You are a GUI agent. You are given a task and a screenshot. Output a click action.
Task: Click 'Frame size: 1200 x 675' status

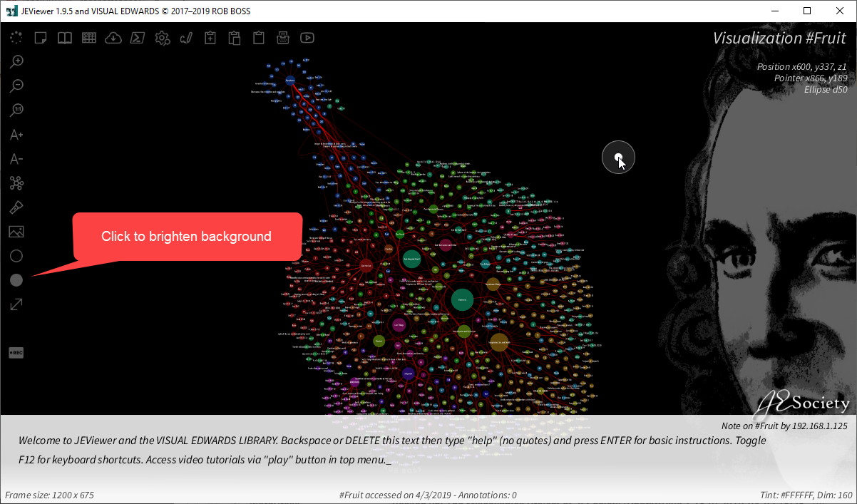pyautogui.click(x=49, y=495)
